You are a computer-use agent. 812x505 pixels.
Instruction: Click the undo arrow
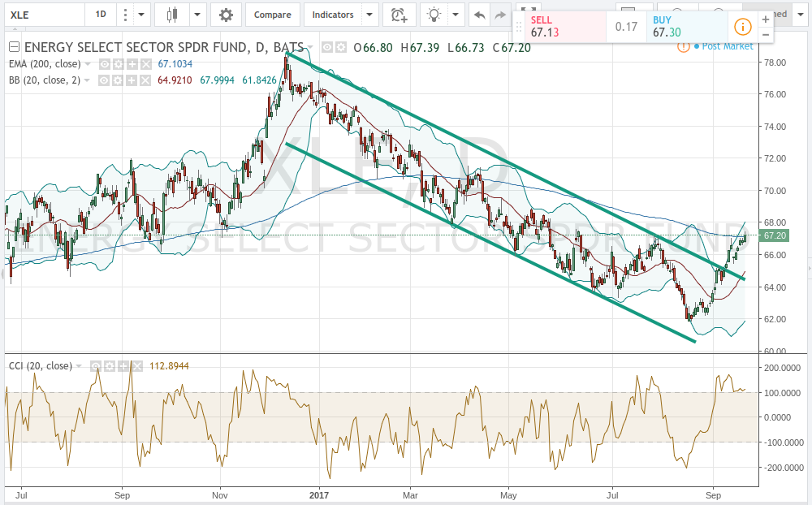[x=480, y=15]
